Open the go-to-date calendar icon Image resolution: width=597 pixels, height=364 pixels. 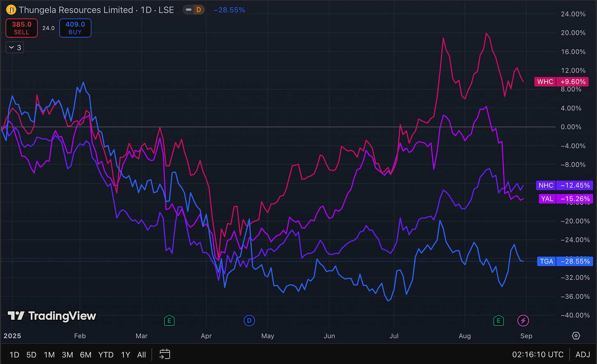tap(165, 354)
